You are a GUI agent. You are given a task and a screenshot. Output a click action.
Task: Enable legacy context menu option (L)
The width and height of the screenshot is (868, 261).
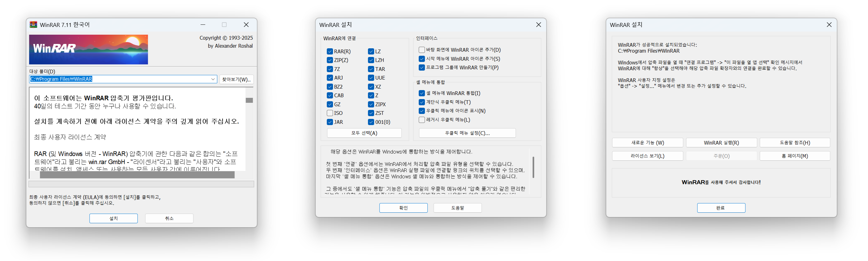click(421, 120)
